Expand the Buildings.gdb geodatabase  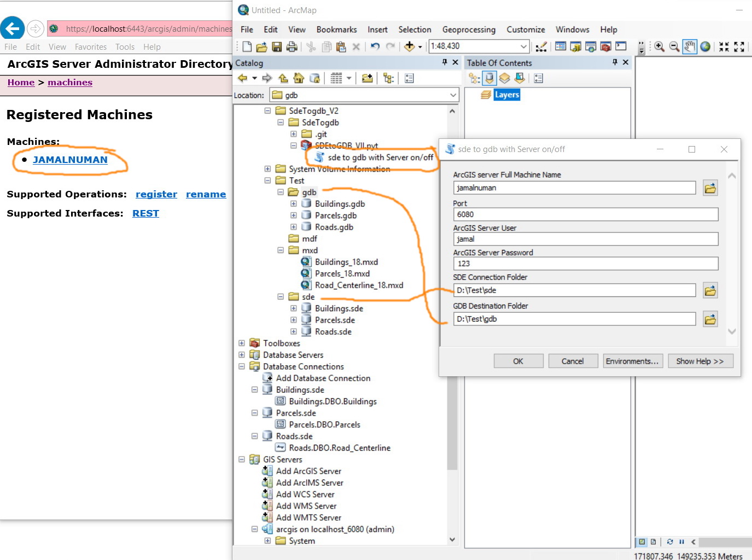294,203
